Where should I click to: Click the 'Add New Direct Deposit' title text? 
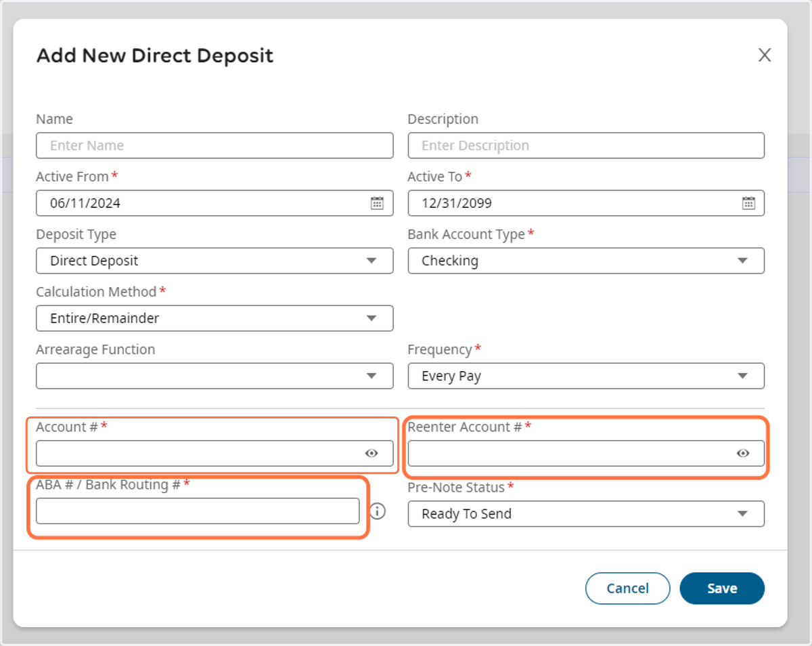[x=155, y=56]
